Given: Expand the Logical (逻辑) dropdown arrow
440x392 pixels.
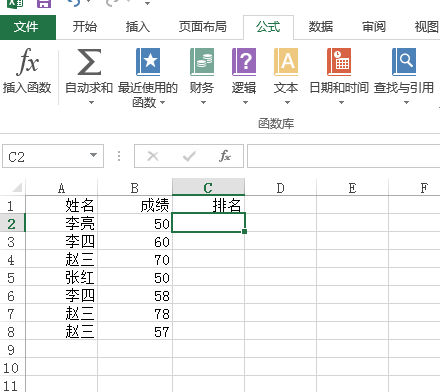Looking at the screenshot, I should [245, 103].
